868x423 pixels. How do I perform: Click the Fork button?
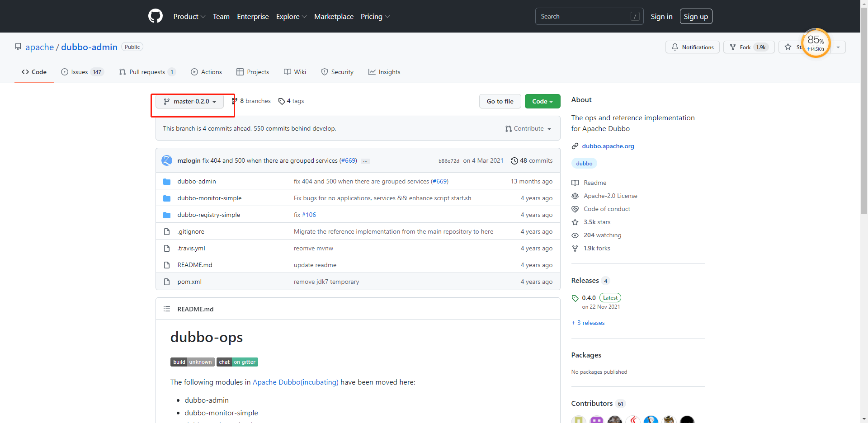(749, 47)
